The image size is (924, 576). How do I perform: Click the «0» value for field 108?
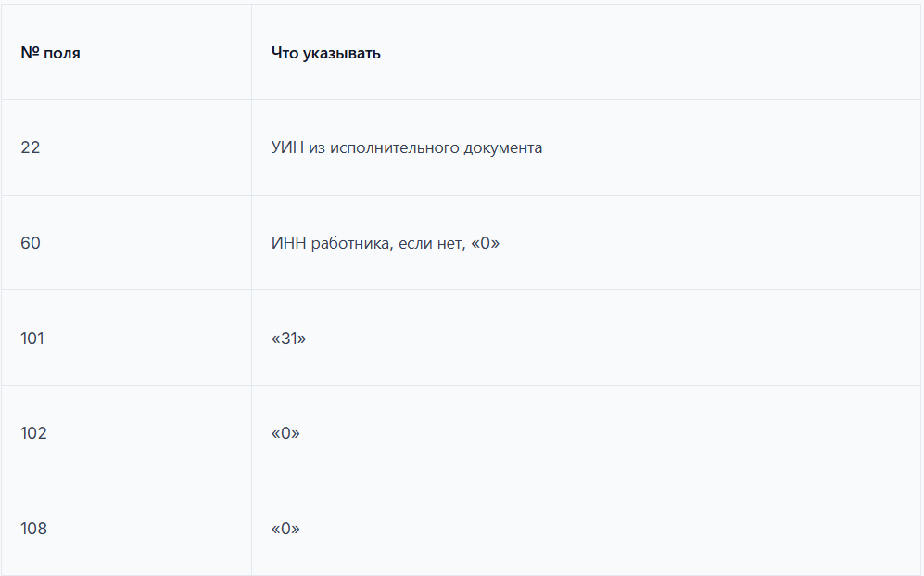[x=285, y=529]
